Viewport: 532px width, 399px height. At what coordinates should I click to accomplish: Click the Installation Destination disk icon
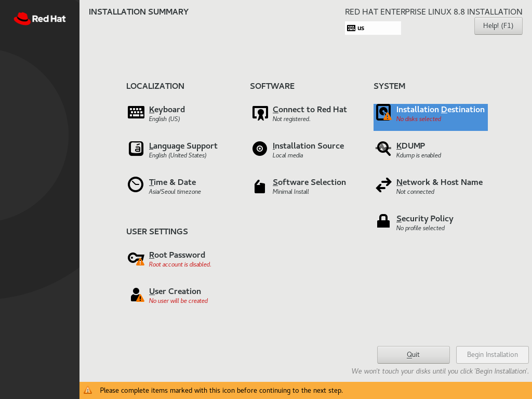pos(383,112)
